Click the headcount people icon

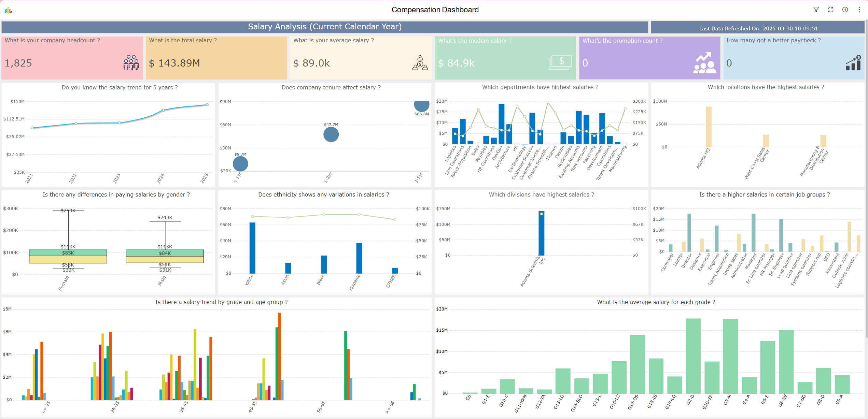pos(131,63)
